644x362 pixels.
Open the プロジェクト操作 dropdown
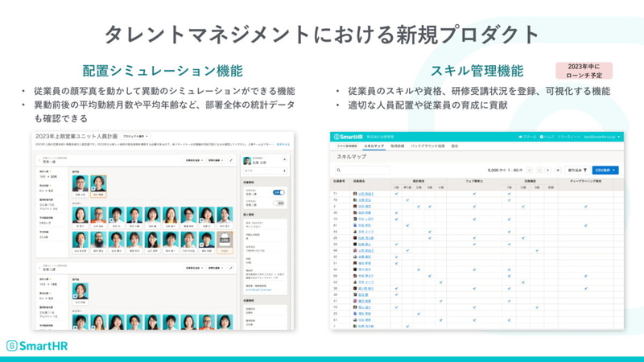pos(135,136)
